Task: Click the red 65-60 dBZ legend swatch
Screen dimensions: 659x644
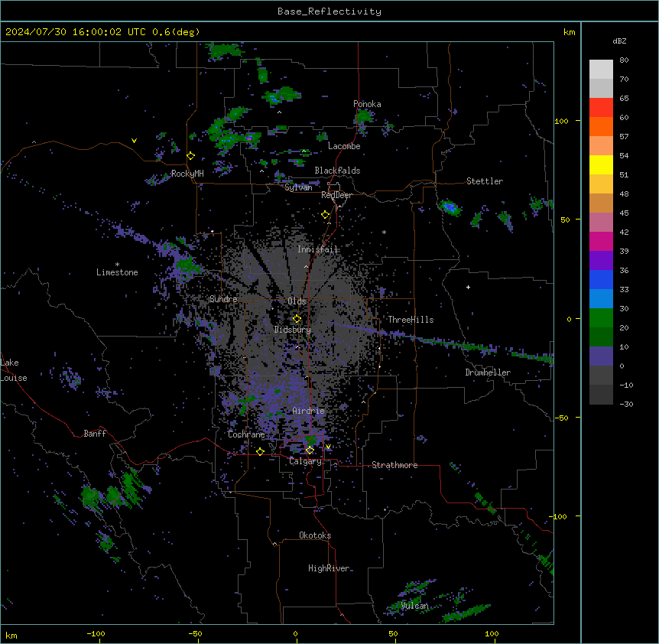Action: tap(601, 108)
